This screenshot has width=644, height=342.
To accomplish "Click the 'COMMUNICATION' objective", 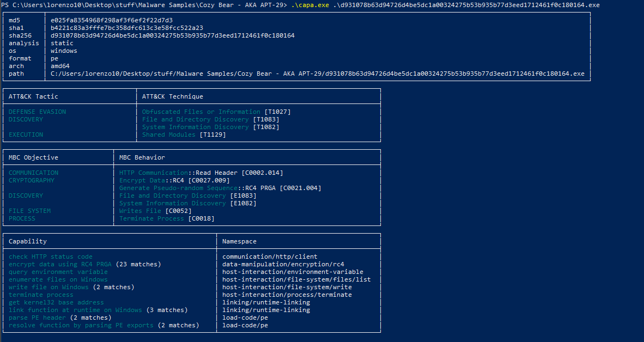I will click(x=33, y=173).
